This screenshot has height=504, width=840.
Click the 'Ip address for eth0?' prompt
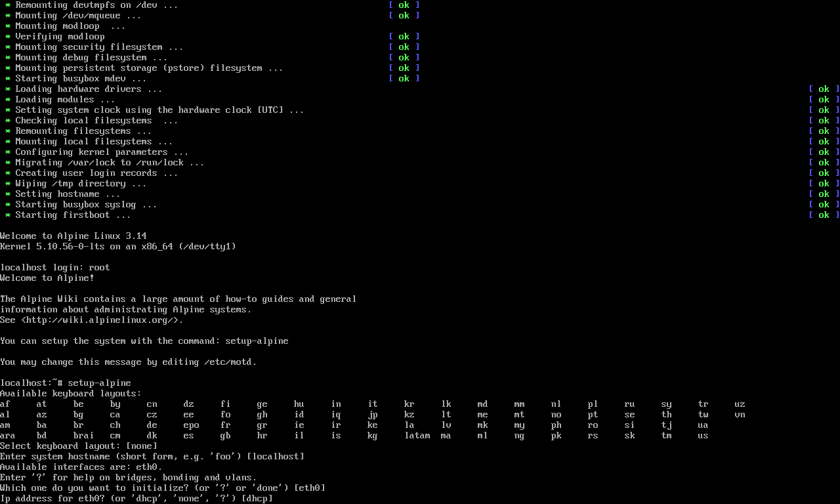[136, 498]
